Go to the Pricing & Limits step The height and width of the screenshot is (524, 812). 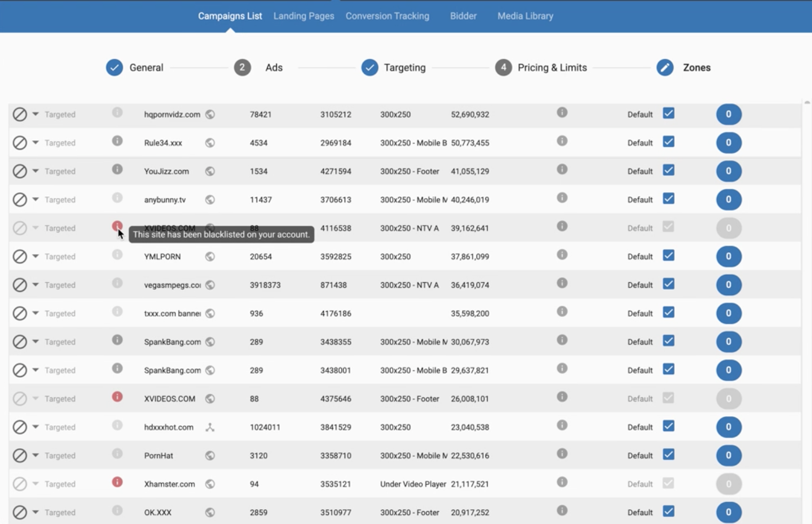tap(552, 68)
